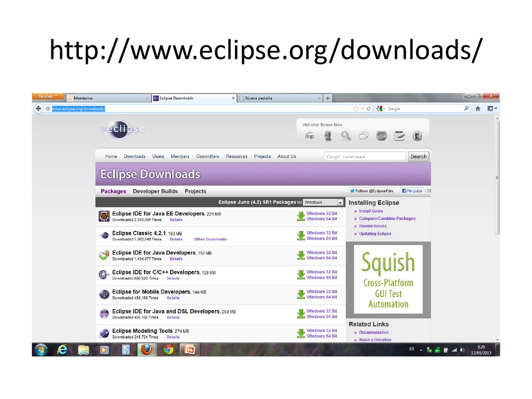Click the magnifier icon under Visit other Eclipse Sites

(345, 136)
